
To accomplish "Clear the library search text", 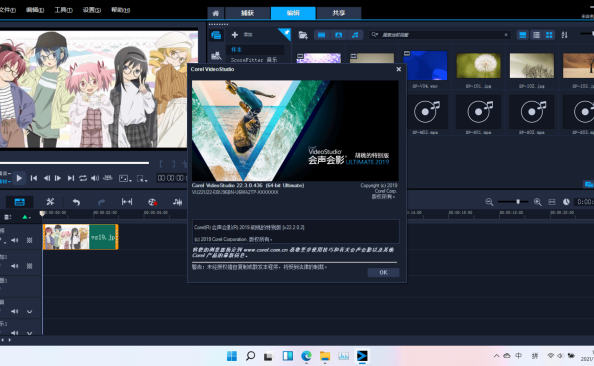I will (506, 35).
